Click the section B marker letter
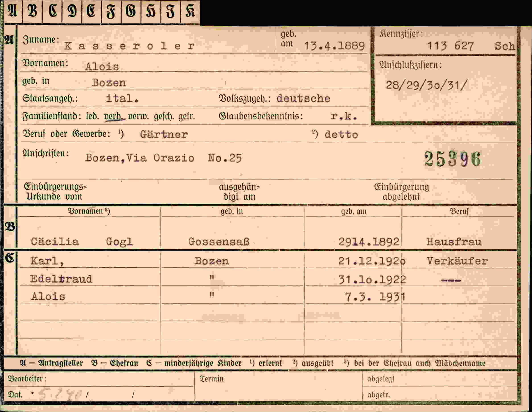 10,227
